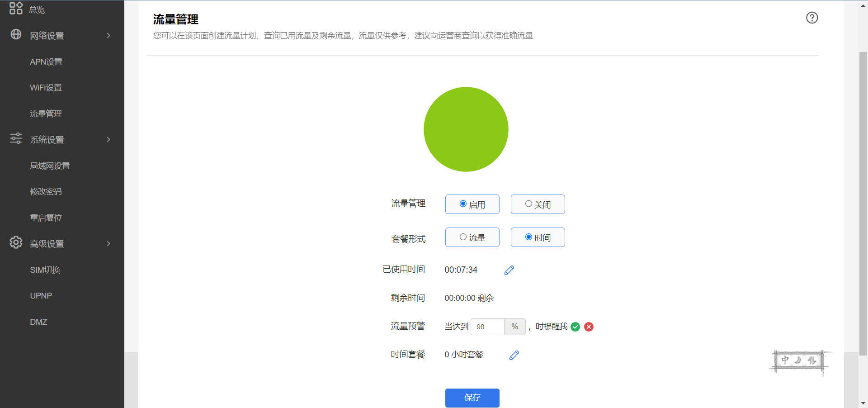Collapse the 网络设置 menu chevron

point(108,35)
